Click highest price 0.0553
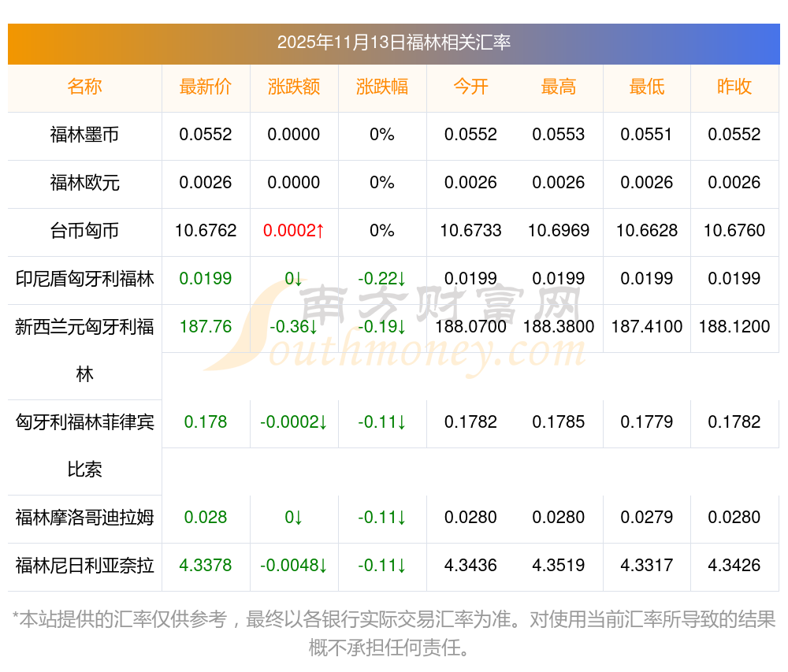The image size is (788, 672). point(559,135)
